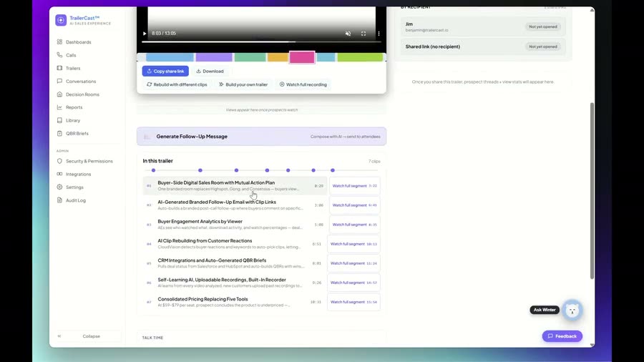Open Dashboards in the sidebar
Viewport: 644px width, 362px height.
78,42
